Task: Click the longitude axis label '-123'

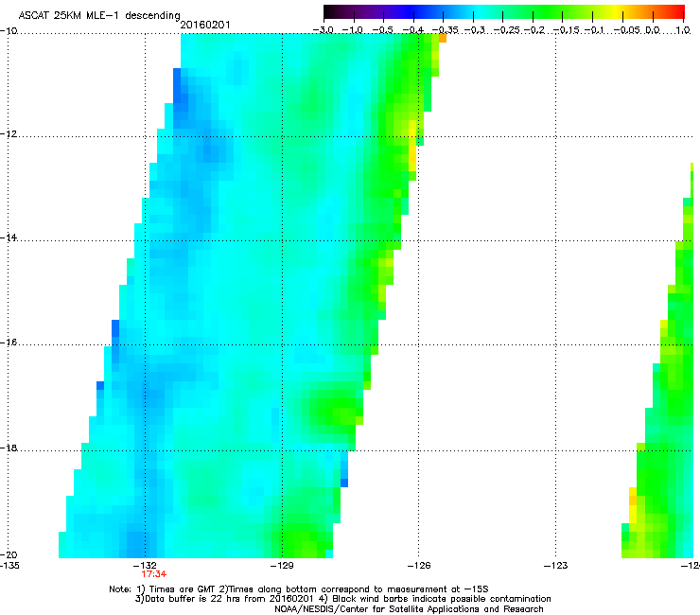Action: (x=556, y=566)
